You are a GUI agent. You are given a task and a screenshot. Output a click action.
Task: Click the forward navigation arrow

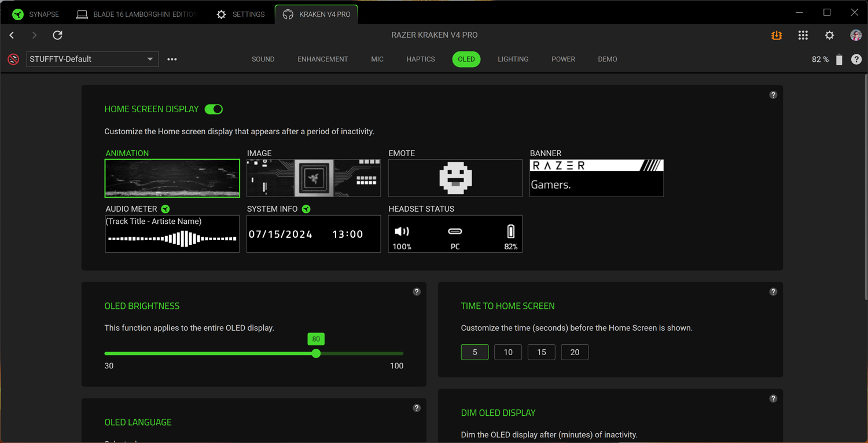point(34,35)
